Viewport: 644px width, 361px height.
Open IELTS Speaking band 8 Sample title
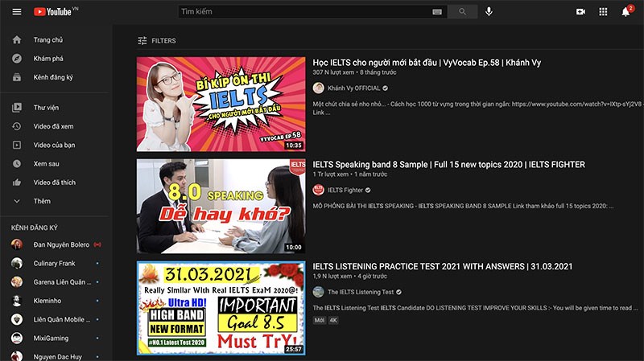coord(448,165)
